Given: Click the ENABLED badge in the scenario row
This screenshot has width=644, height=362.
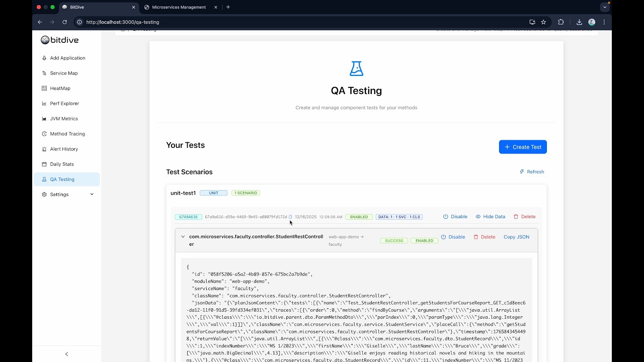Looking at the screenshot, I should 359,217.
